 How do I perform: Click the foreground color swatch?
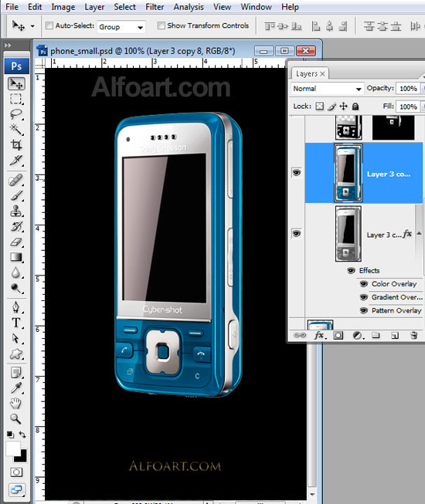pyautogui.click(x=12, y=448)
